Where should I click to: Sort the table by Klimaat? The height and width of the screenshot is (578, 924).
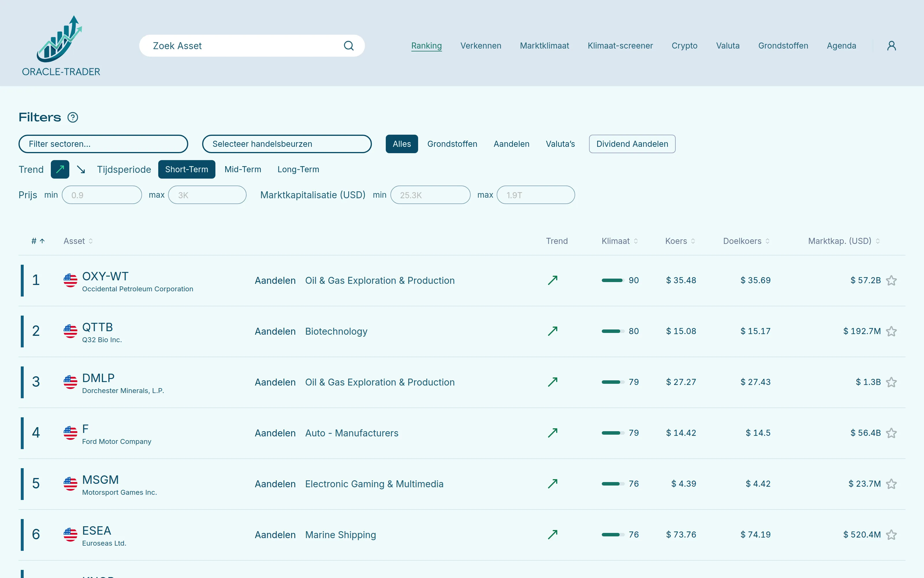pos(620,241)
